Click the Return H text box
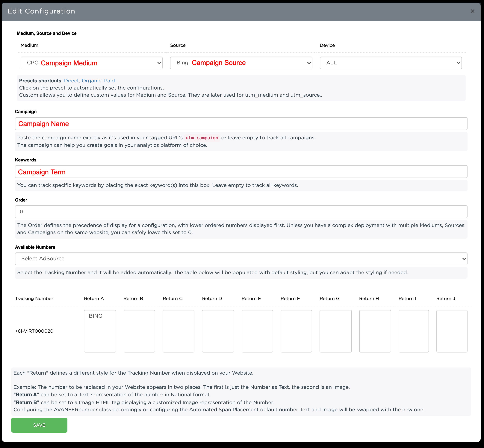Screen dimensions: 484x448 tap(375, 331)
